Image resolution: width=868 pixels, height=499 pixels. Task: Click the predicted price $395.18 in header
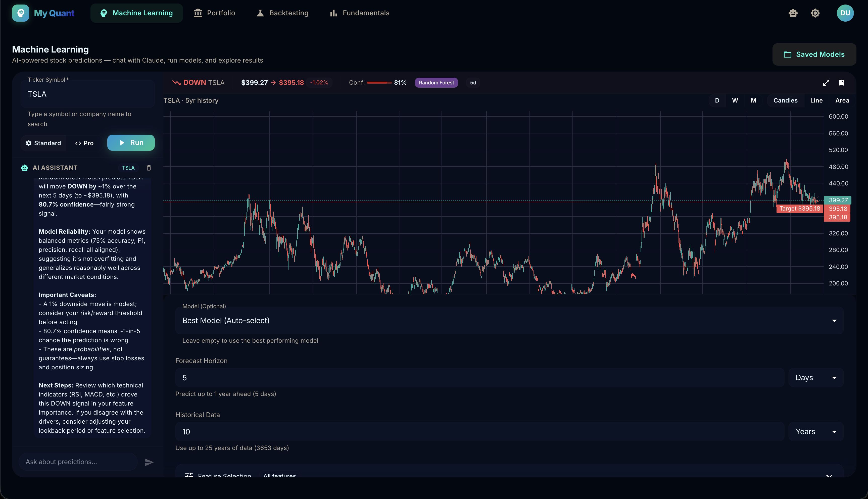tap(291, 83)
